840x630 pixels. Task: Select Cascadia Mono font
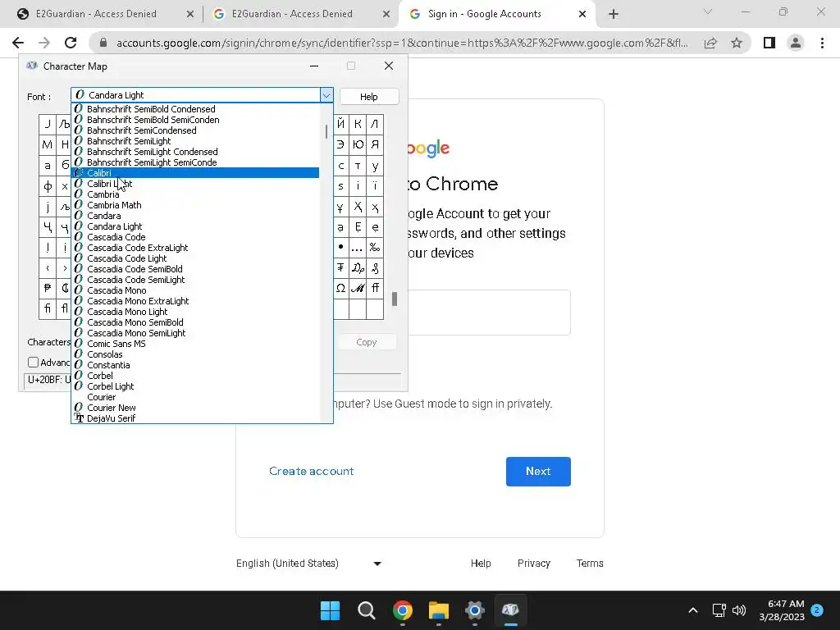[195, 290]
